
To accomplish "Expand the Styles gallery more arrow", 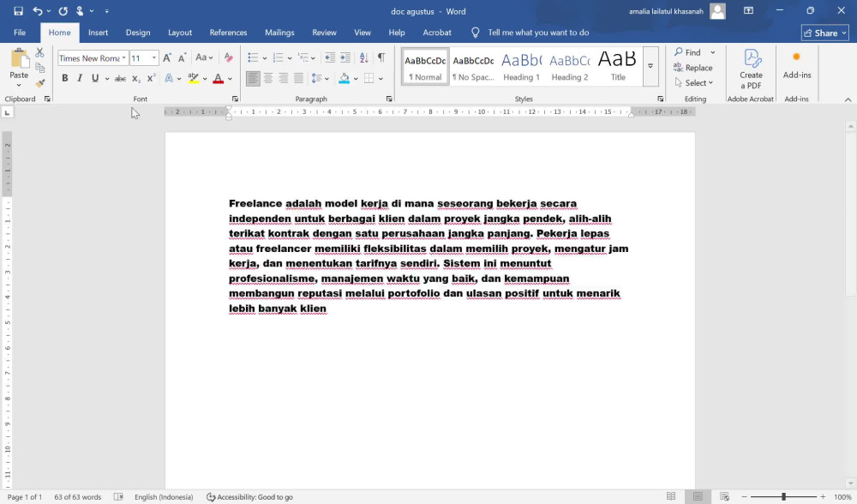I will pyautogui.click(x=650, y=66).
